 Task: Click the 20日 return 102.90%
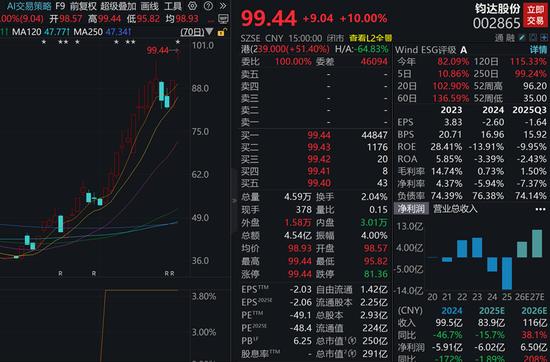pos(451,86)
